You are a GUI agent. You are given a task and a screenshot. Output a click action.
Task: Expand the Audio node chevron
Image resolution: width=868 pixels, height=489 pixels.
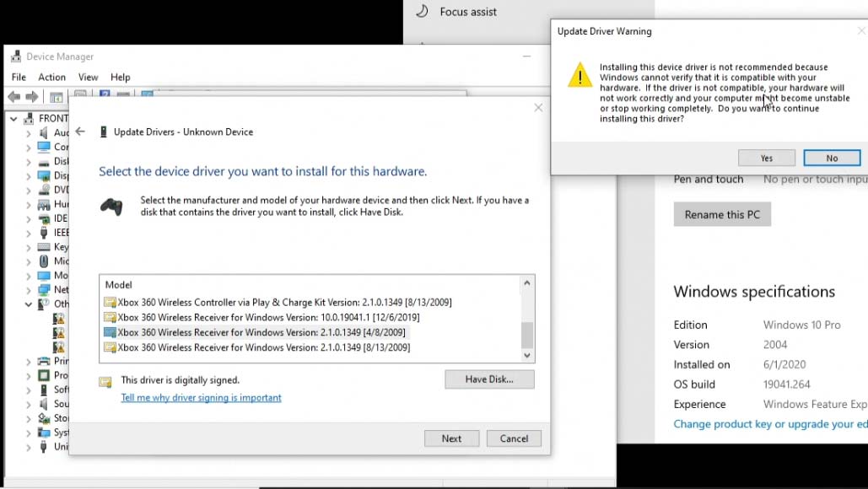28,133
